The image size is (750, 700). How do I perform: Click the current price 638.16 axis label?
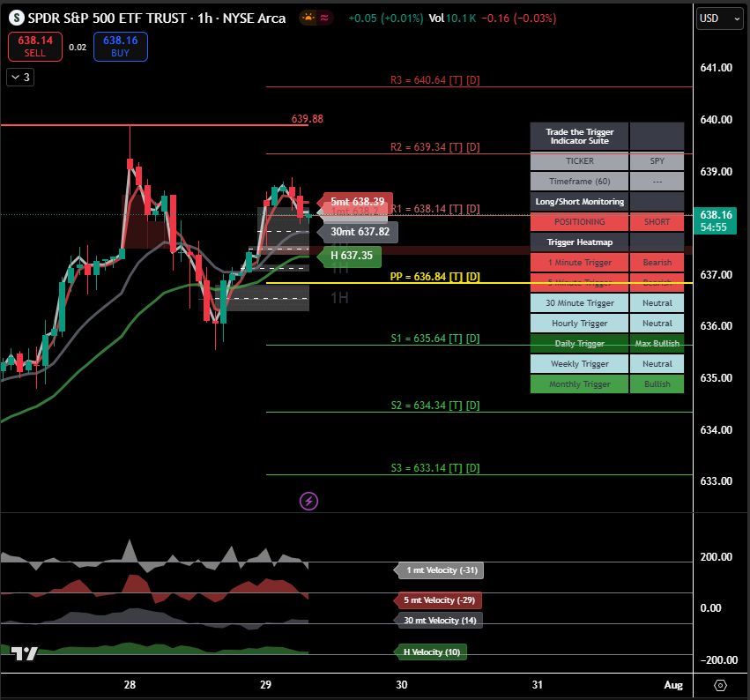coord(716,220)
